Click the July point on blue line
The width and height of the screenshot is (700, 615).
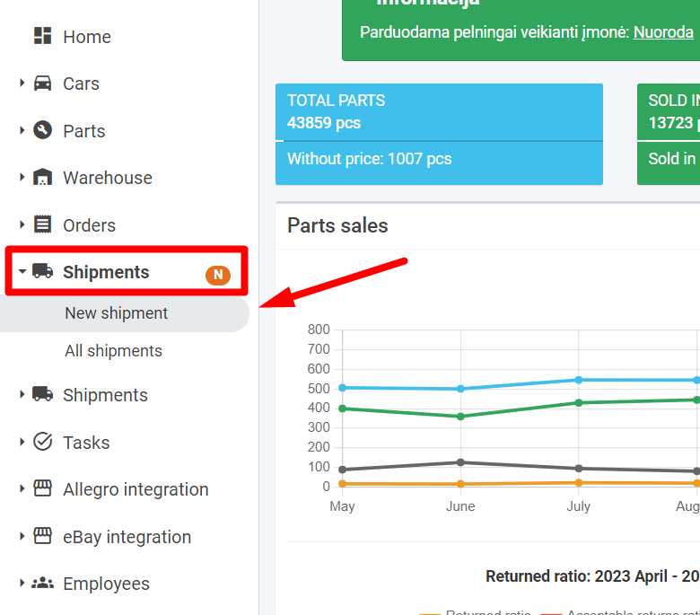coord(579,380)
